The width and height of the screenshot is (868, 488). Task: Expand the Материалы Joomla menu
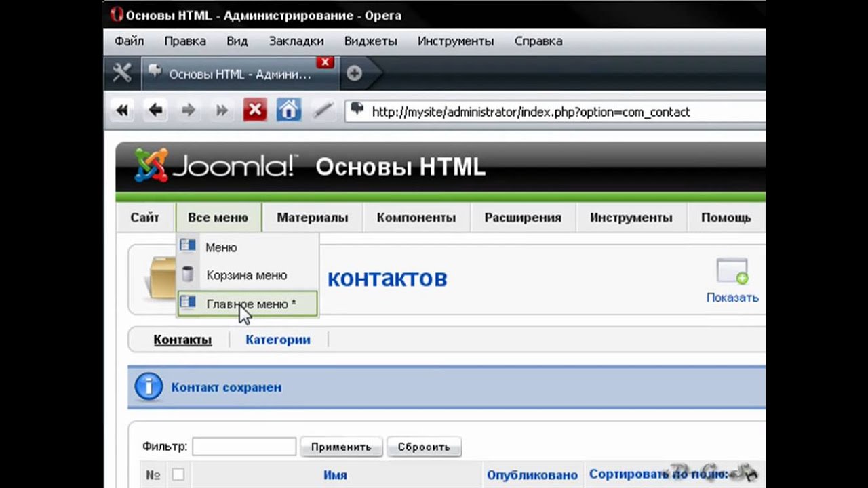pyautogui.click(x=313, y=218)
